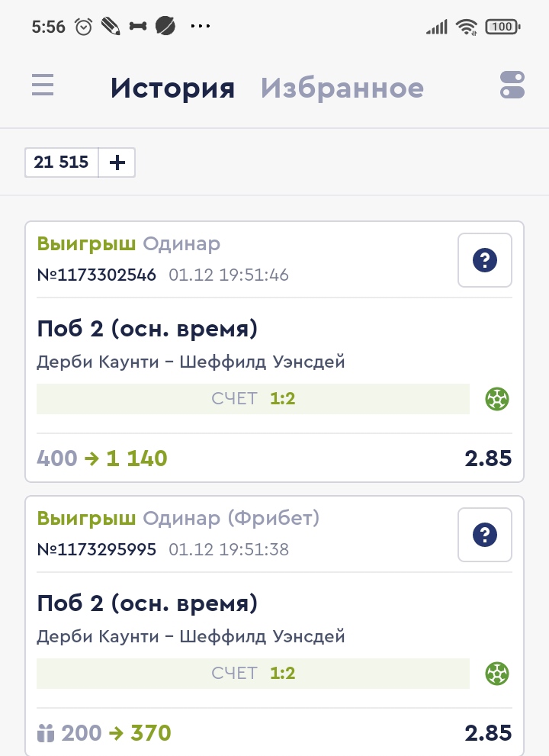
Task: Tap first bet's score bar 1:2
Action: pyautogui.click(x=253, y=398)
